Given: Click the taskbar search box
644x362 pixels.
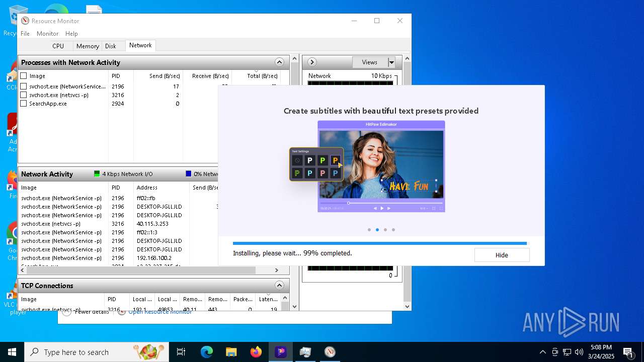Looking at the screenshot, I should [x=97, y=352].
